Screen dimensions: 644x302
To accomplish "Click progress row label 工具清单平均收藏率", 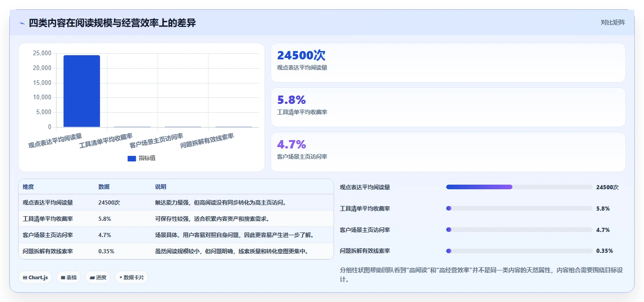I will coord(365,209).
